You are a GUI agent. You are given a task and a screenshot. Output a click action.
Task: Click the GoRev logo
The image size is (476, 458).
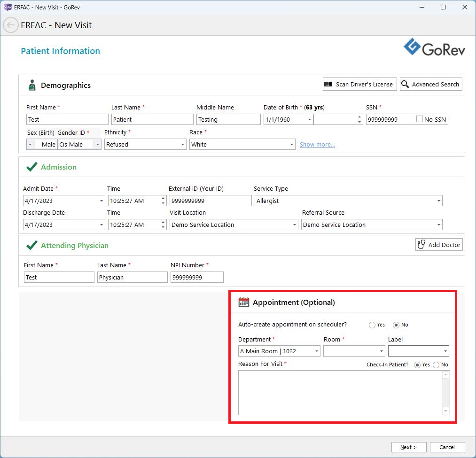[434, 47]
